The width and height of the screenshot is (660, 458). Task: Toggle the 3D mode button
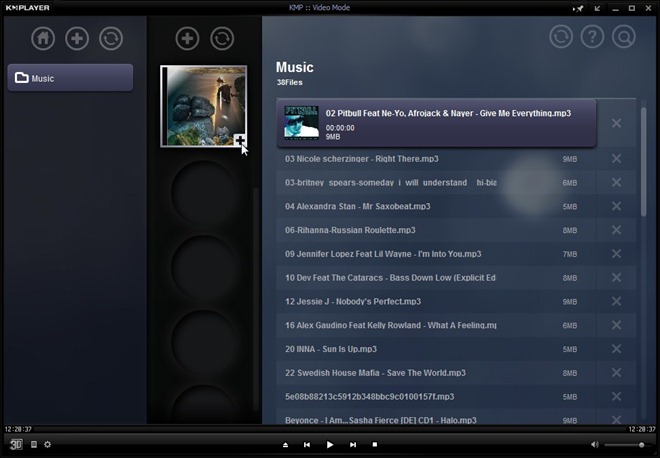coord(16,445)
